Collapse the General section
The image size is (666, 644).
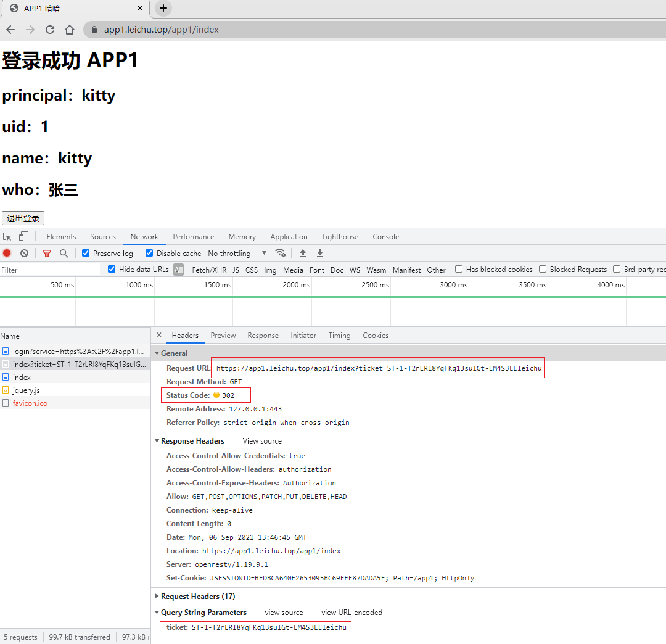coord(157,353)
